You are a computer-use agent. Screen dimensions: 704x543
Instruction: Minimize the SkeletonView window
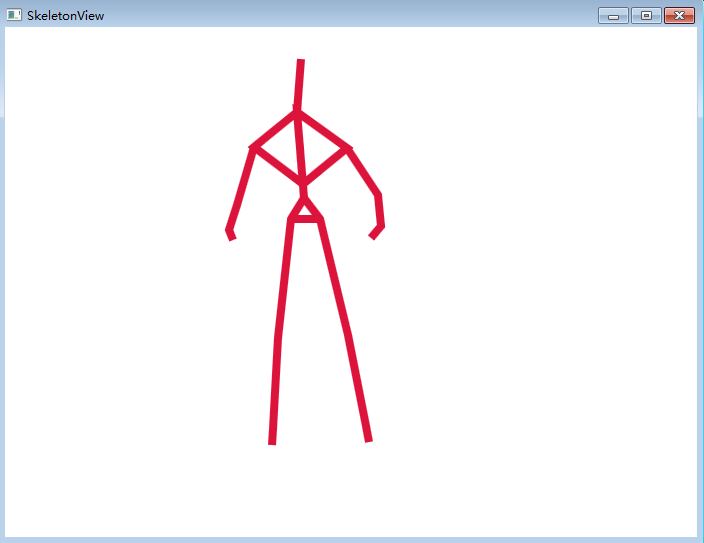(x=613, y=16)
